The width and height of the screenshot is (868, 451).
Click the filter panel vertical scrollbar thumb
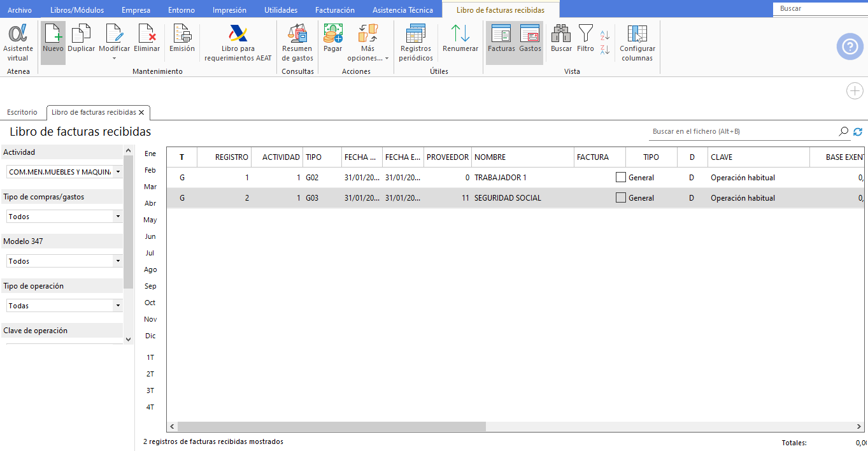coord(129,222)
